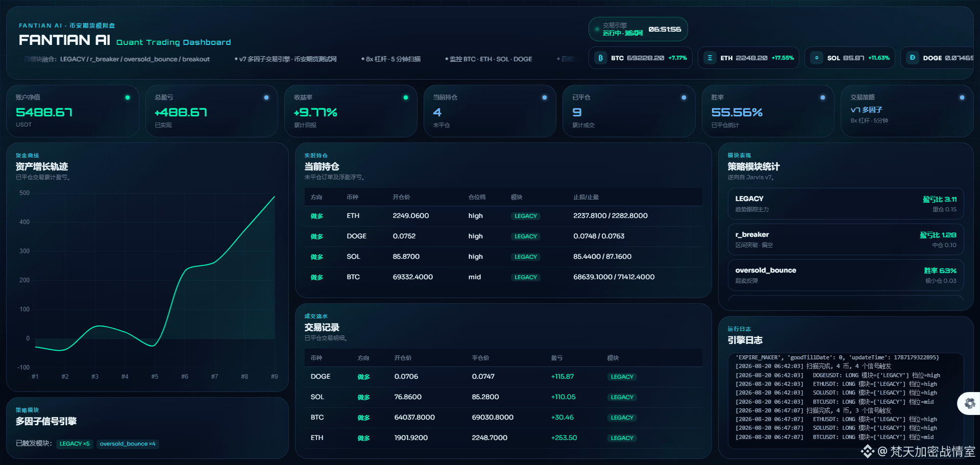This screenshot has width=980, height=465.
Task: Click the DOGE coin icon in ticker
Action: [913, 58]
